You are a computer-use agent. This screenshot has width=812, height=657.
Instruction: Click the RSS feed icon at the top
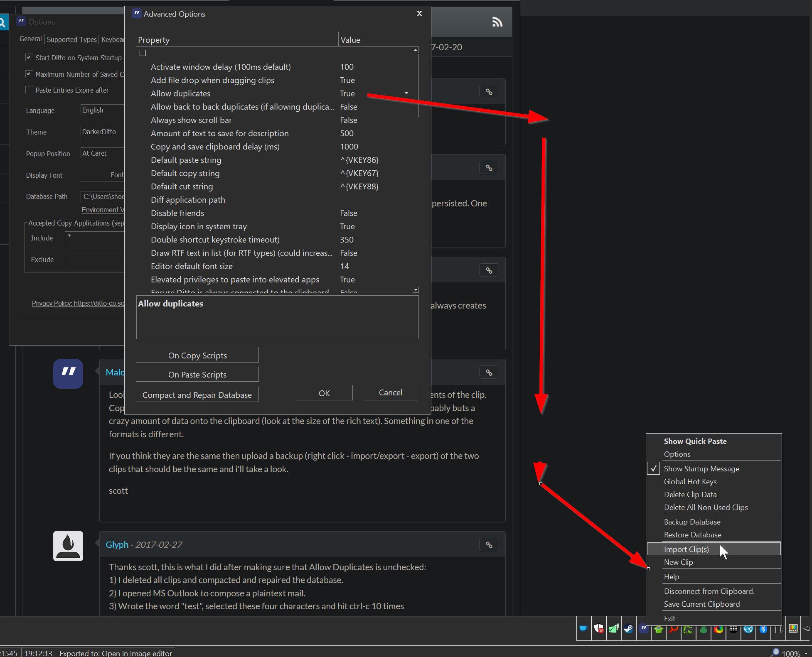pyautogui.click(x=497, y=22)
